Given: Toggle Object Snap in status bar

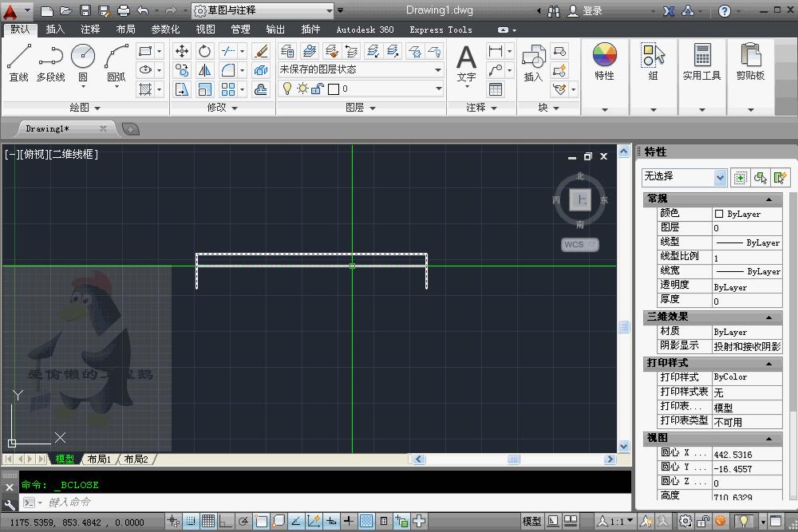Looking at the screenshot, I should [261, 522].
